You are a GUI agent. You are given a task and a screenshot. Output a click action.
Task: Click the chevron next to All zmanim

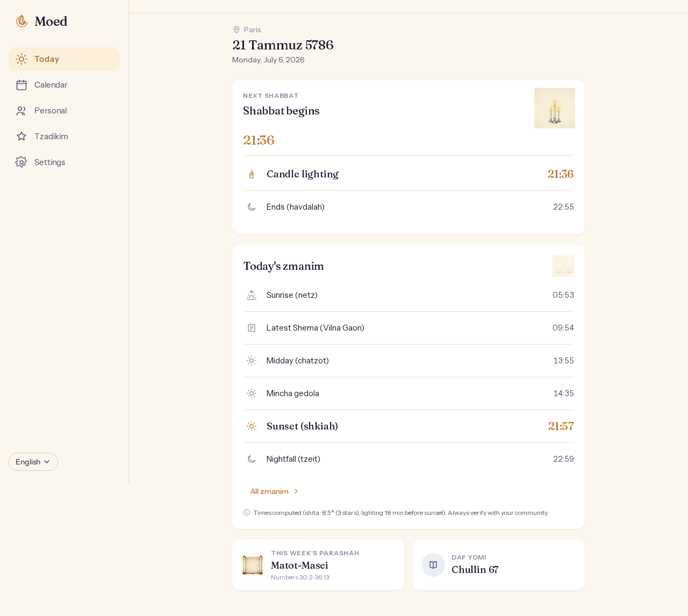click(296, 492)
